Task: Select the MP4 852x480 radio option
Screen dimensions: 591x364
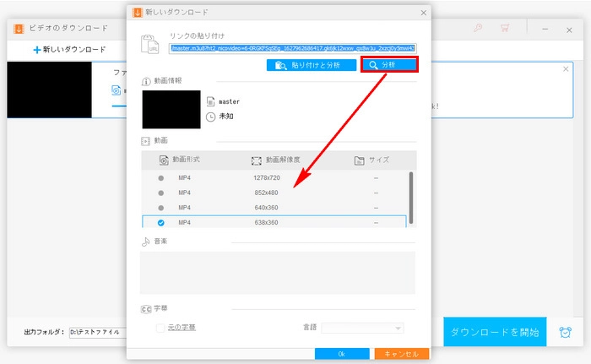Action: (160, 193)
